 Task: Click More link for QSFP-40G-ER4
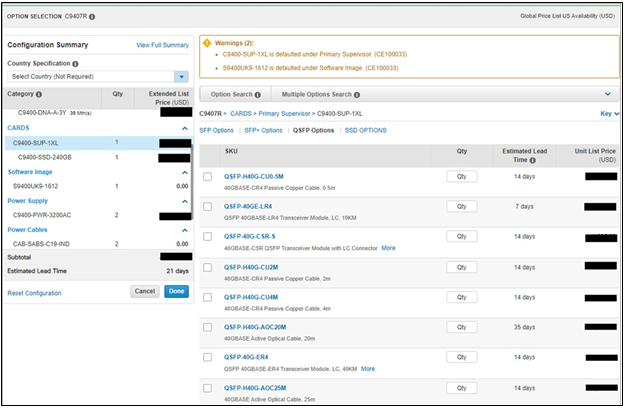368,369
